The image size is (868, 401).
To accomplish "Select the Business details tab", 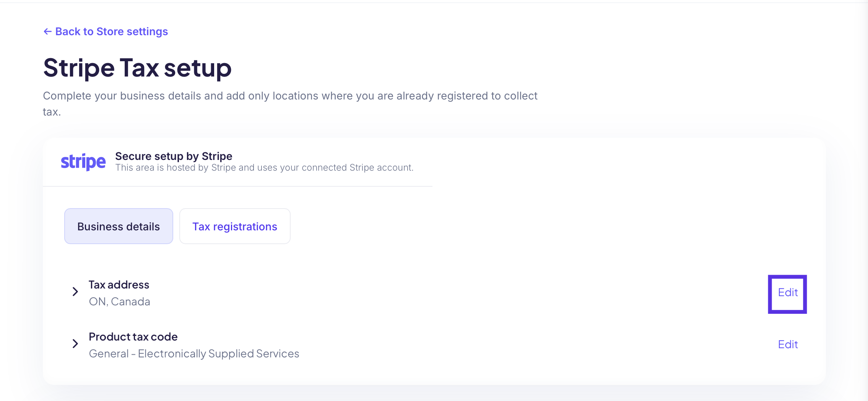I will [119, 226].
